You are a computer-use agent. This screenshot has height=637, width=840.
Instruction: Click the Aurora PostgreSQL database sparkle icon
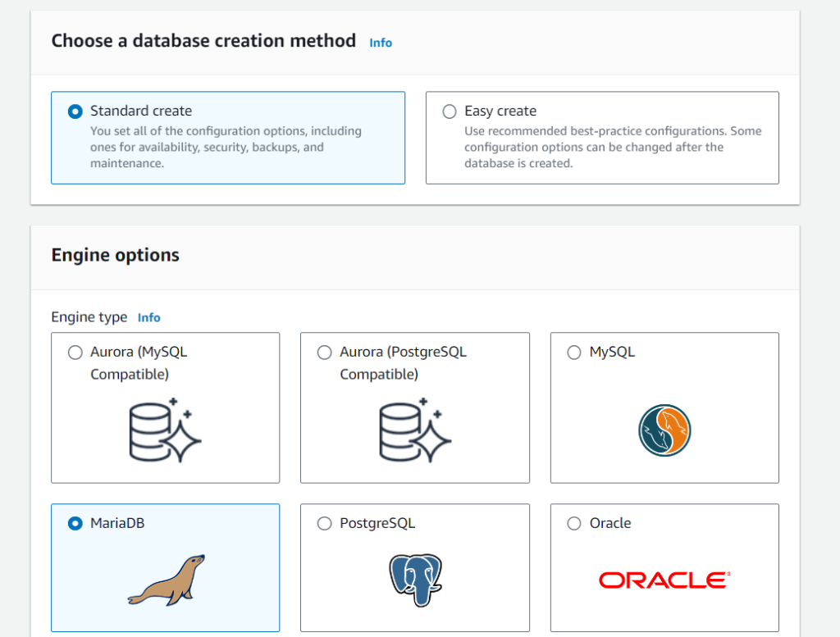pyautogui.click(x=414, y=430)
